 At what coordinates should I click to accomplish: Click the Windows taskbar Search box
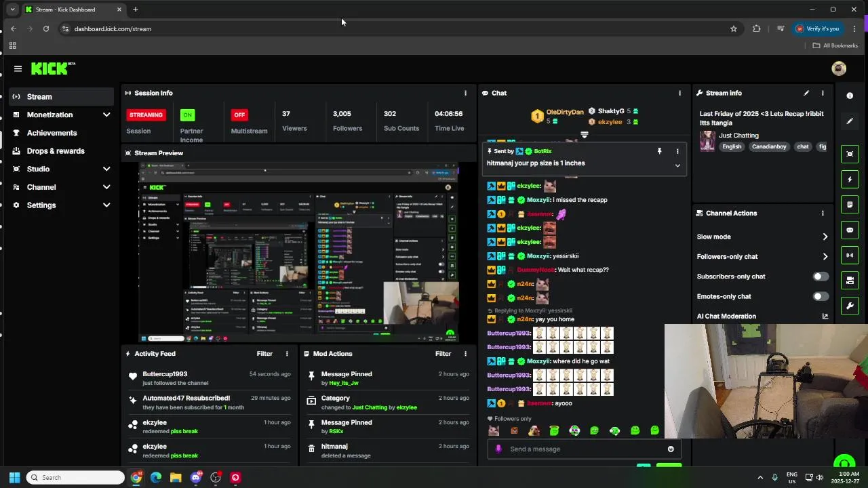(77, 477)
